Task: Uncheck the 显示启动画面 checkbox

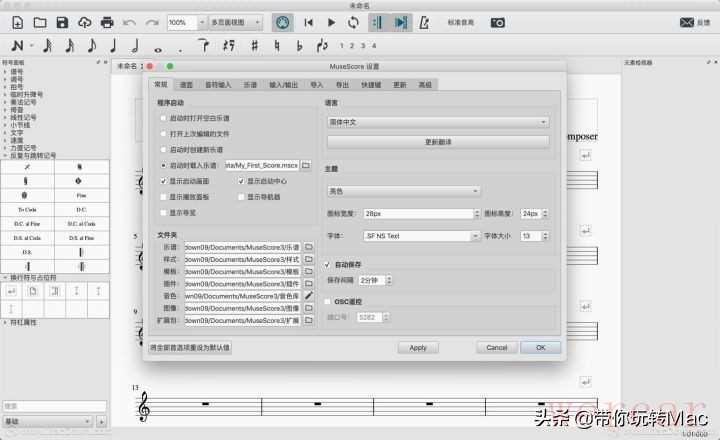Action: coord(164,180)
